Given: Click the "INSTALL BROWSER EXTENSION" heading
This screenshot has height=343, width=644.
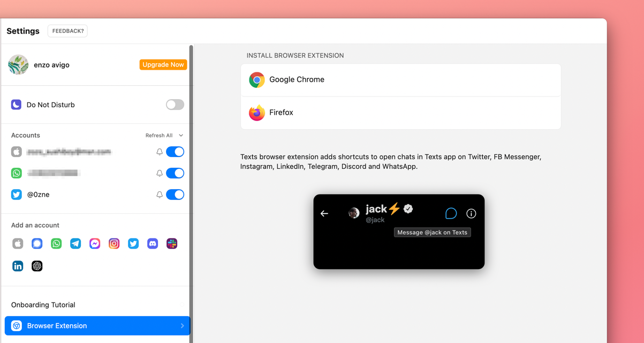Looking at the screenshot, I should click(x=295, y=56).
